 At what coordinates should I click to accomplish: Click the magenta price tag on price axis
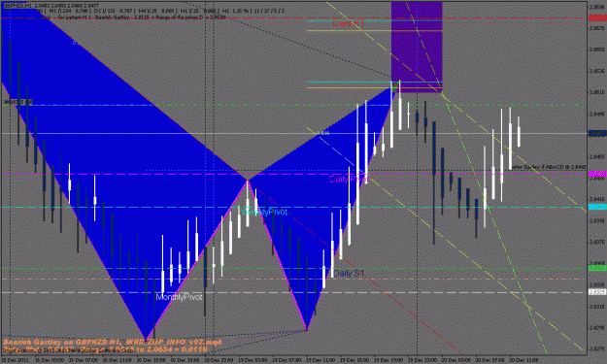coord(597,174)
